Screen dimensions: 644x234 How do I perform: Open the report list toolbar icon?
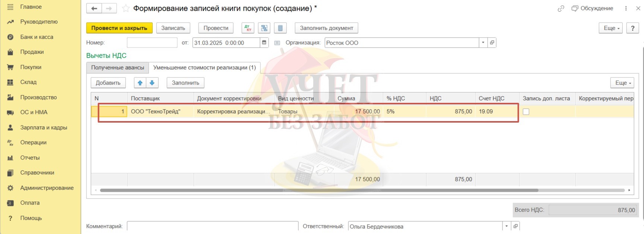[280, 28]
